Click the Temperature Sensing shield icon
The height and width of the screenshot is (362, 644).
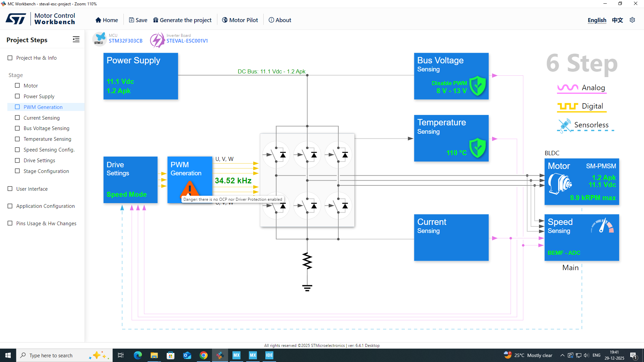pos(478,148)
